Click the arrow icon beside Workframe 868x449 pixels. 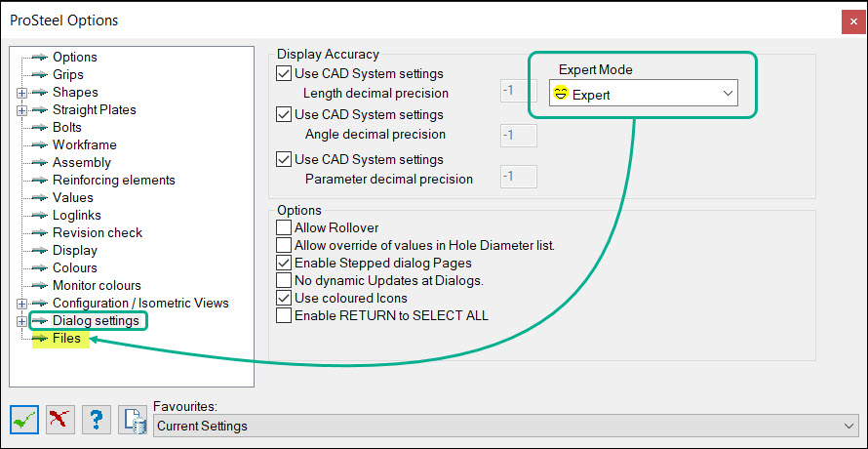pos(40,145)
